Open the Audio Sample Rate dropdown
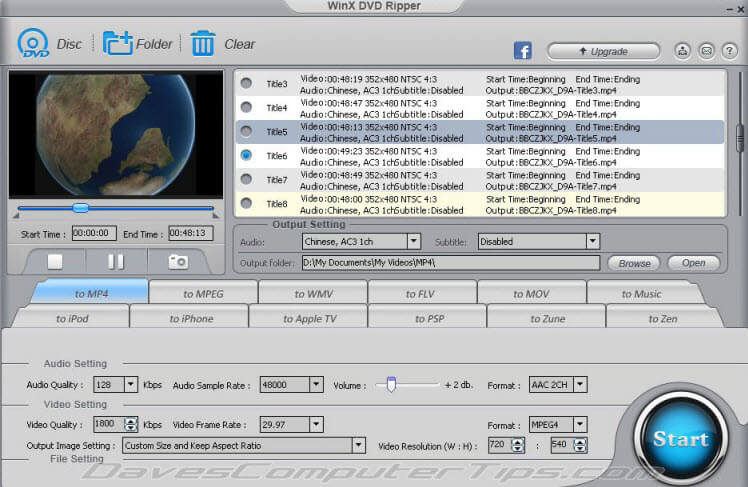Viewport: 748px width, 487px height. (x=316, y=384)
